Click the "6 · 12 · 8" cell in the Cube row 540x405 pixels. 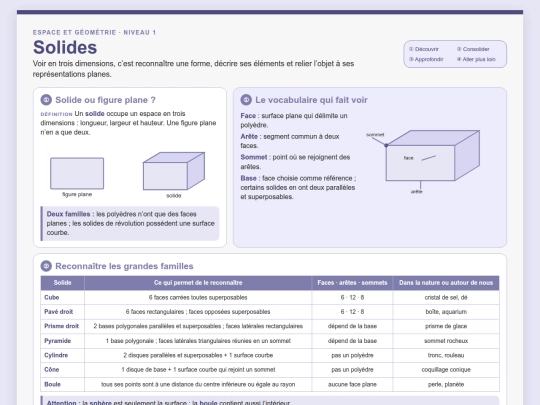[x=352, y=297]
